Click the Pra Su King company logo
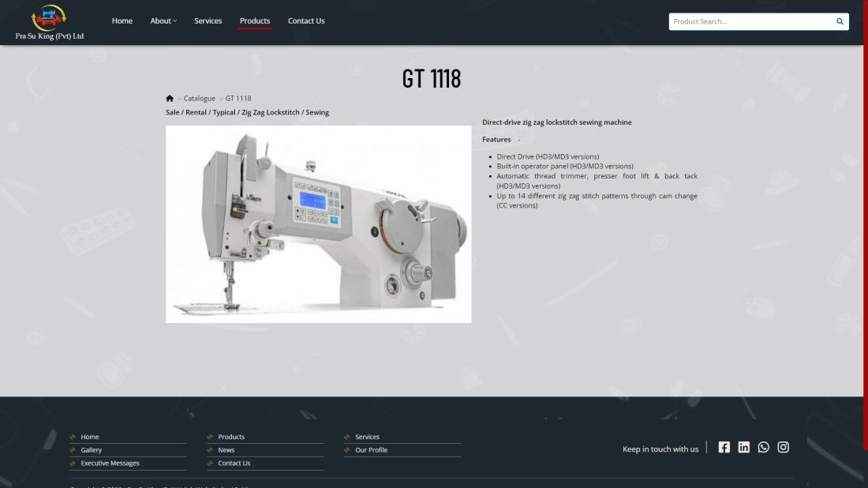Viewport: 868px width, 488px height. [49, 22]
